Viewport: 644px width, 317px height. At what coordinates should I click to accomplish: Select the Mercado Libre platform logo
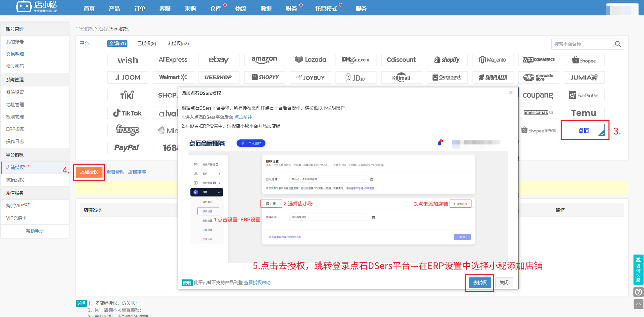click(x=538, y=78)
